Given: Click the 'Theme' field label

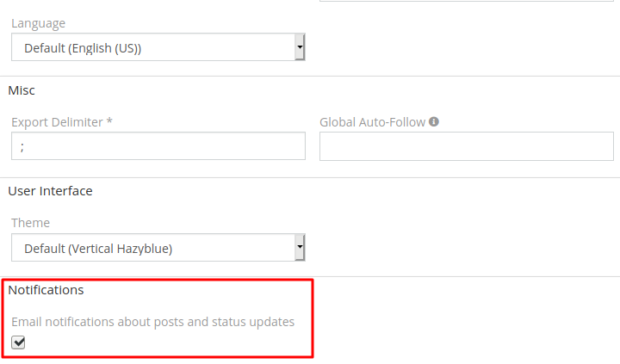Looking at the screenshot, I should tap(31, 223).
